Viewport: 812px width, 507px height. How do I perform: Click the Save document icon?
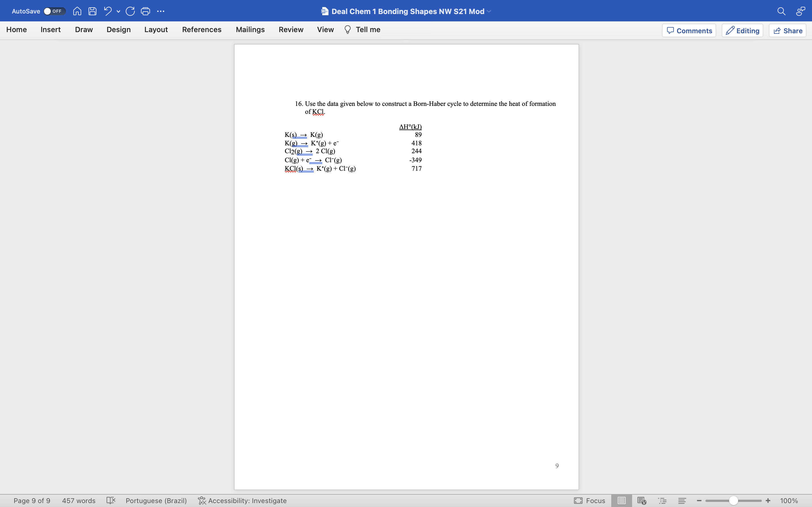[x=92, y=11]
